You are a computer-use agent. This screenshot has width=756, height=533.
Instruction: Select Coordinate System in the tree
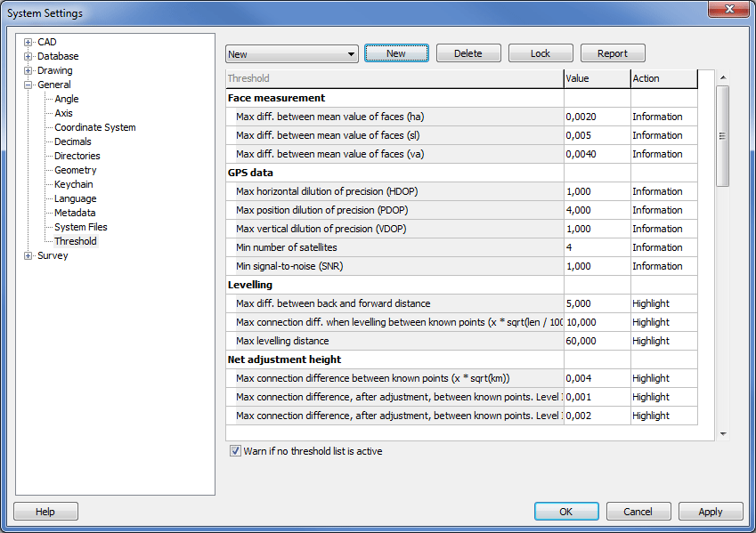[x=94, y=127]
